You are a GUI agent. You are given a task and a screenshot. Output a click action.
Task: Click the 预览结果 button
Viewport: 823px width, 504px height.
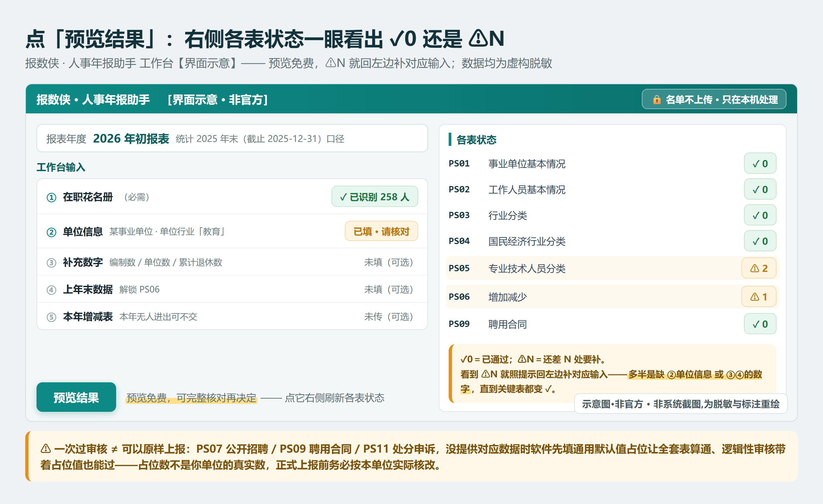click(x=76, y=397)
